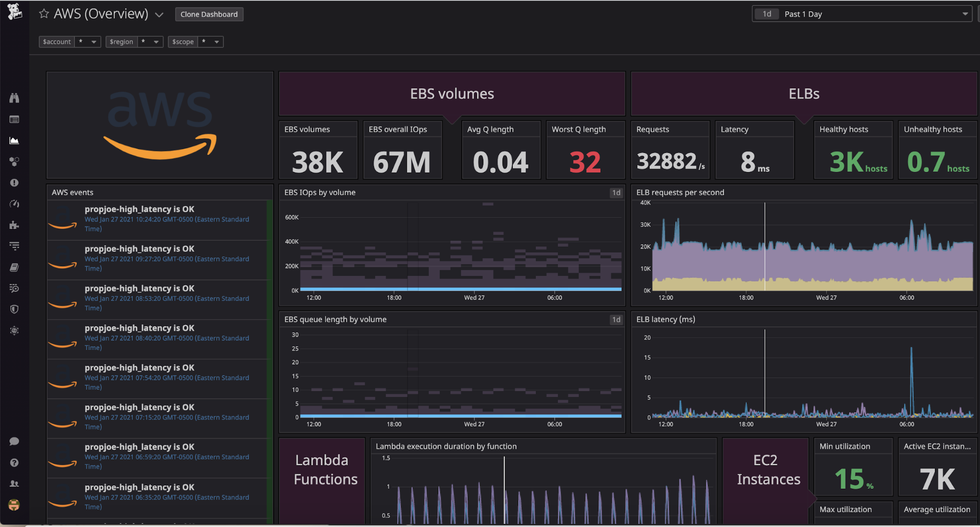Click the Clone Dashboard button
Viewport: 980px width, 527px height.
pyautogui.click(x=209, y=14)
